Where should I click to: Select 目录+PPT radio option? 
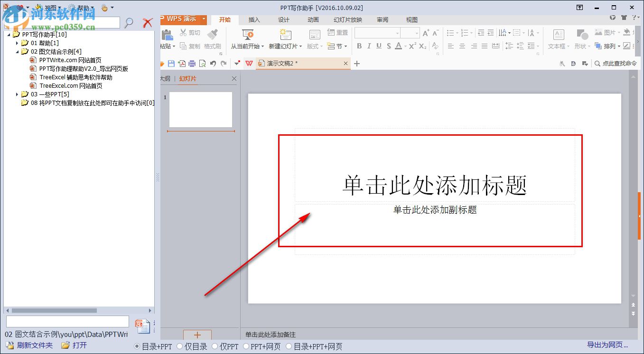tap(137, 346)
